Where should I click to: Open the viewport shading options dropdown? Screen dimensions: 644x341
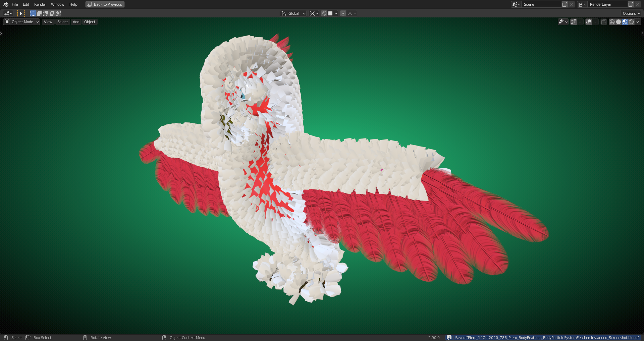click(637, 22)
